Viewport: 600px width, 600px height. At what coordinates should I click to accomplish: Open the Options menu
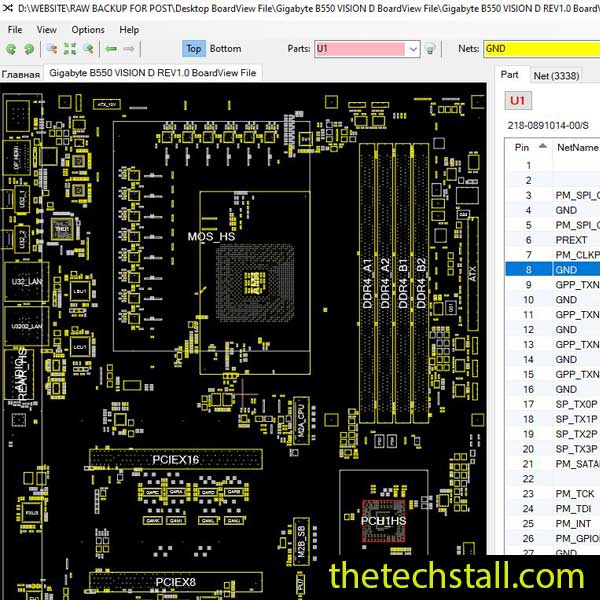click(x=88, y=29)
